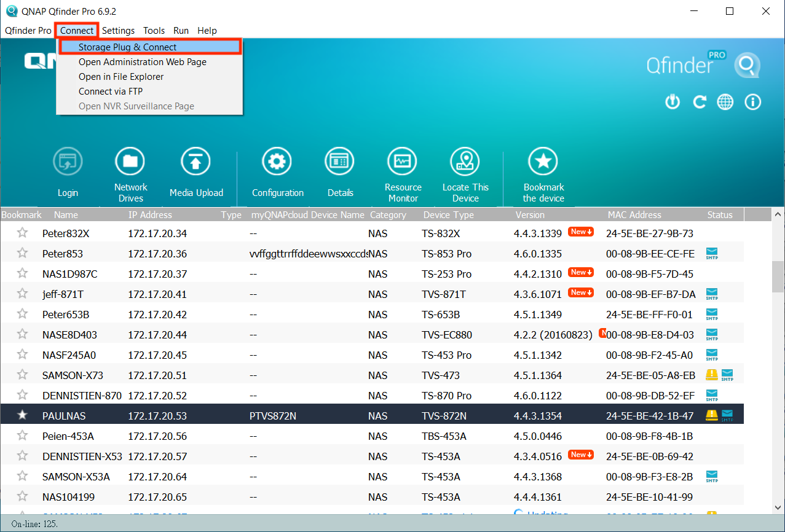Sort by the Device Type column header
This screenshot has width=785, height=532.
tap(449, 215)
